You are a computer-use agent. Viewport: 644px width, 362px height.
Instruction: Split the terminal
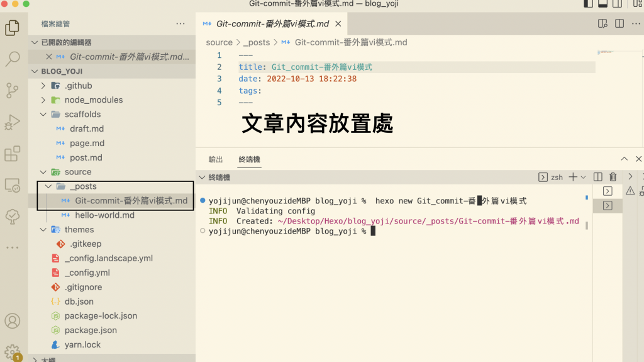click(x=598, y=177)
